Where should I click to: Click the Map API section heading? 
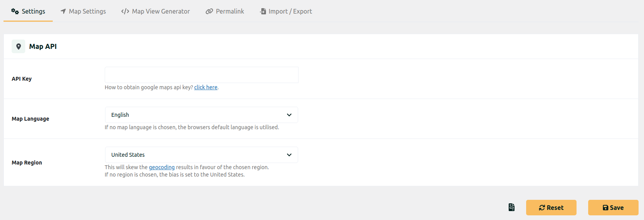pos(43,47)
